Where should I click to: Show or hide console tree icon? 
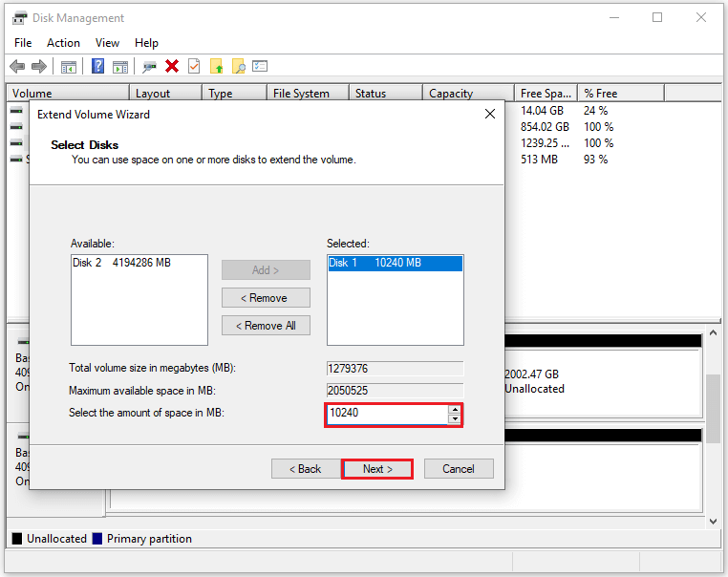click(69, 67)
